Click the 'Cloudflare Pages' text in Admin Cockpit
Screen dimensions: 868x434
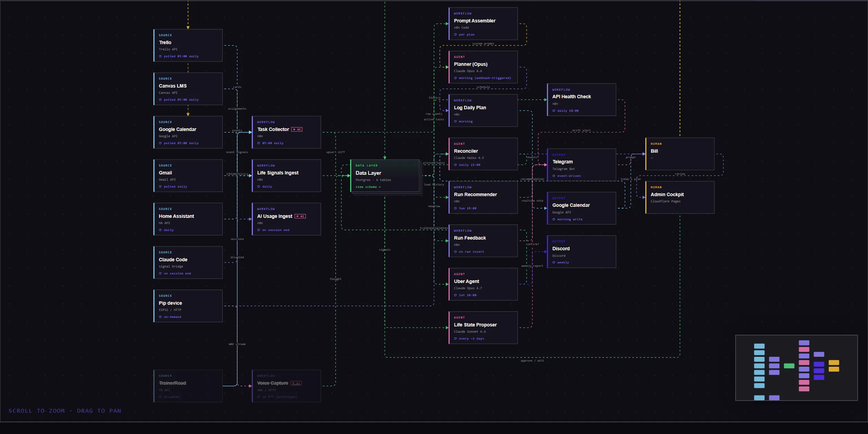(x=665, y=201)
